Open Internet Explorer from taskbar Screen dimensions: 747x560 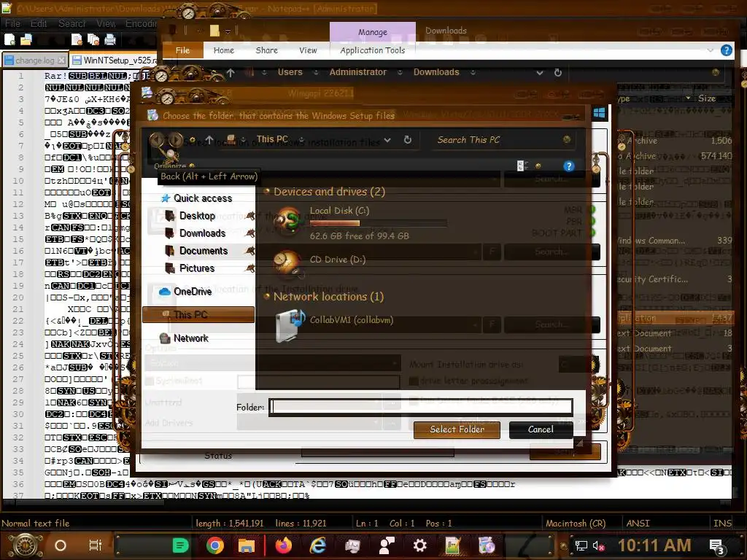tap(318, 545)
